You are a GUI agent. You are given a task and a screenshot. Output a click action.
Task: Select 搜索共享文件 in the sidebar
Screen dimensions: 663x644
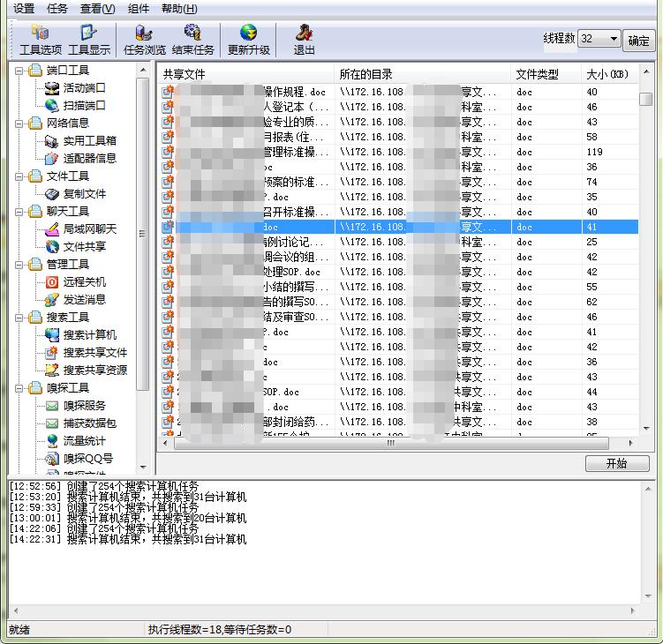(94, 352)
